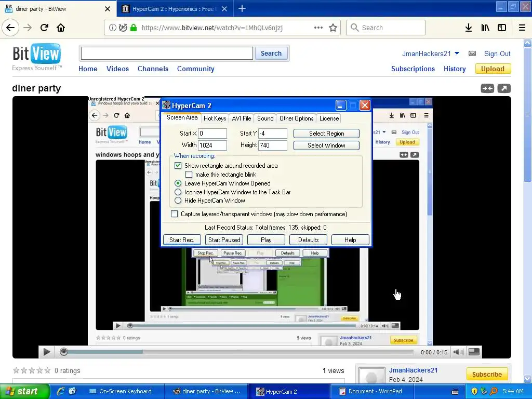Open the Other Options tab
532x399 pixels.
296,118
